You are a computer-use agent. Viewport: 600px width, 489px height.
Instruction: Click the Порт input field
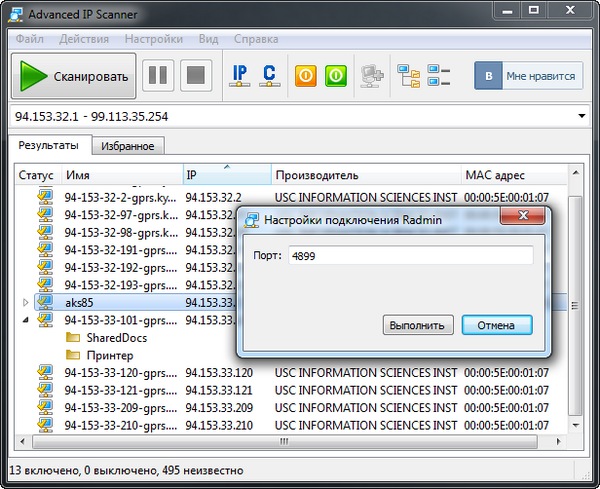coord(409,256)
